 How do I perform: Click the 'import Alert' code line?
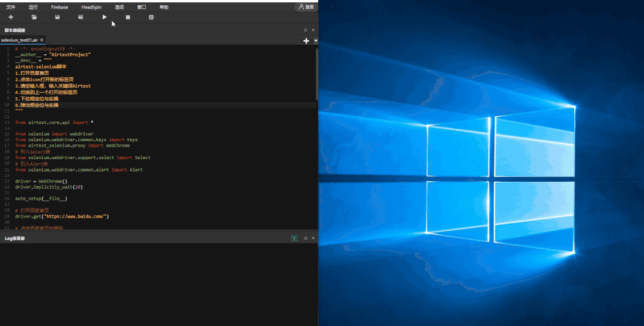click(x=79, y=170)
